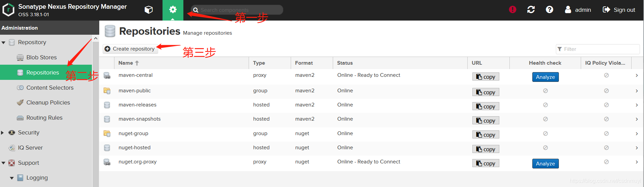
Task: Copy URL of maven-snapshots
Action: coord(486,121)
